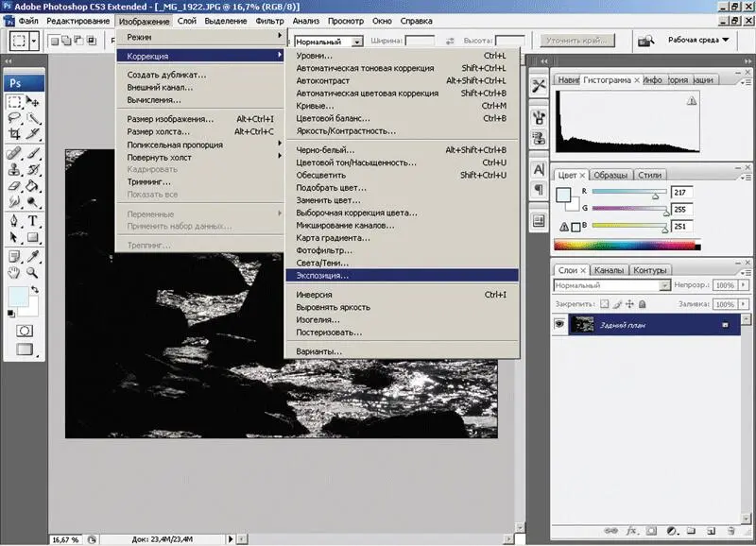This screenshot has width=756, height=546.
Task: Choose the New selection mode option
Action: [x=55, y=41]
